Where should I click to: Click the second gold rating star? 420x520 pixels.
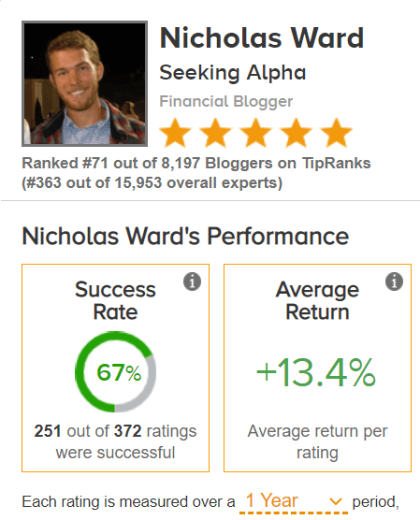216,133
